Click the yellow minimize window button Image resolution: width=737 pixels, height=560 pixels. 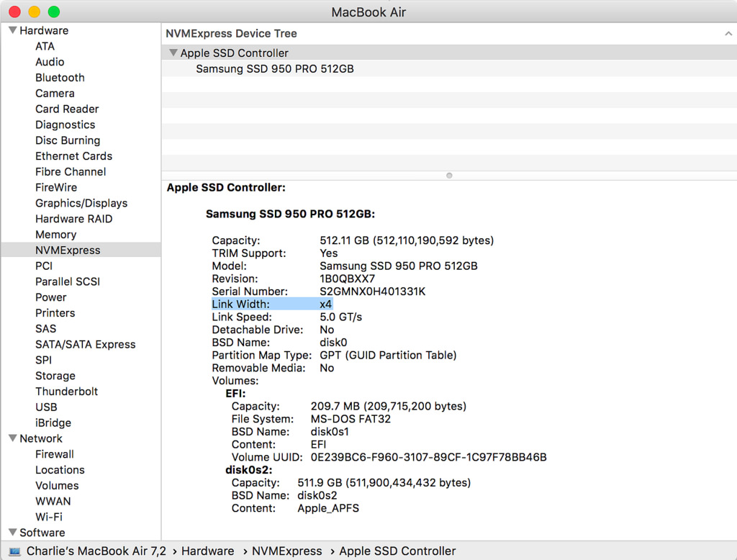coord(35,12)
